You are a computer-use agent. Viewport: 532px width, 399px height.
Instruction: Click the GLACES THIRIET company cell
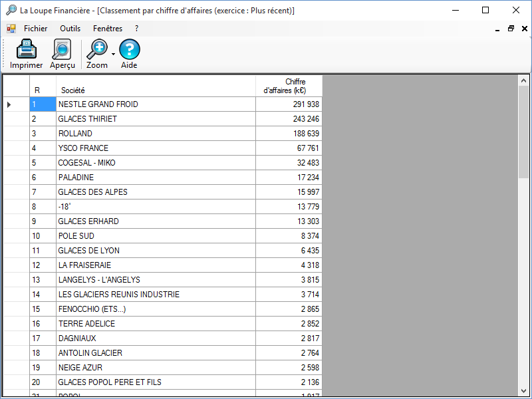point(156,119)
